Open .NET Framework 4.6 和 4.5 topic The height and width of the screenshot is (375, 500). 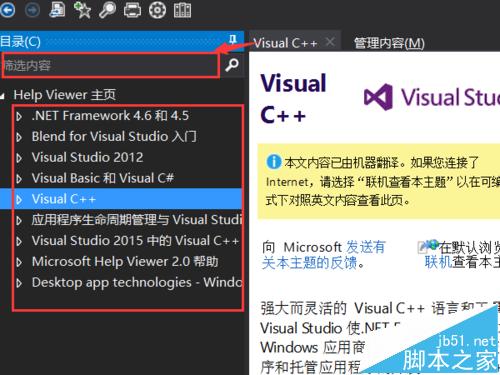pos(110,116)
